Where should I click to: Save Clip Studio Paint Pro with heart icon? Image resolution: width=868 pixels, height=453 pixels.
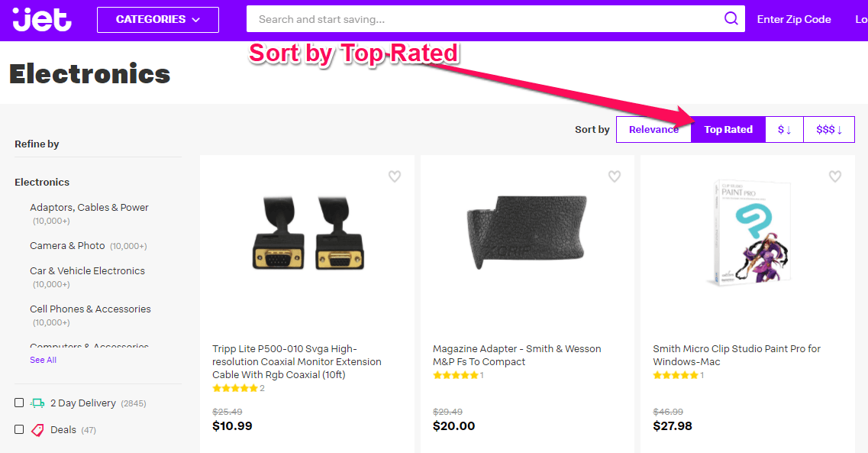point(835,176)
